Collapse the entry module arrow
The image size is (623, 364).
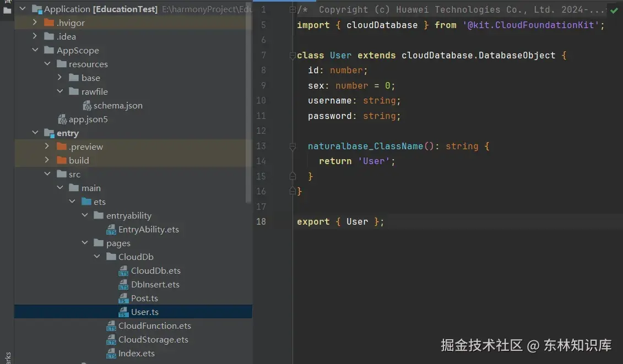coord(35,133)
